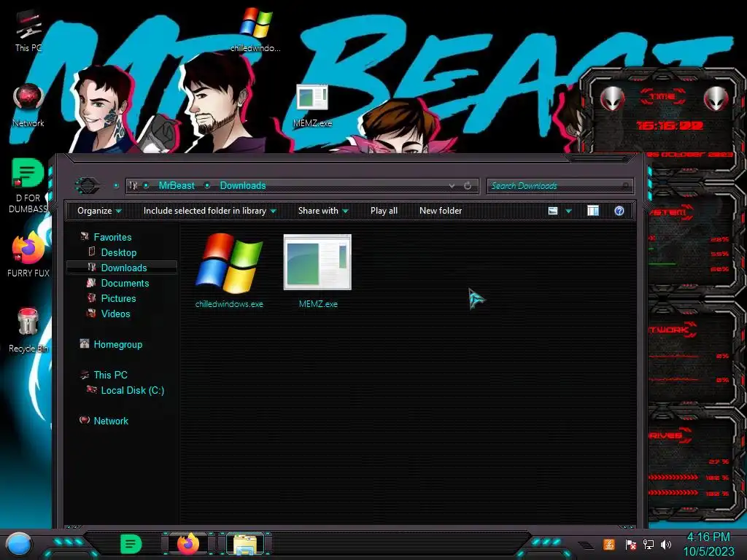The width and height of the screenshot is (747, 560).
Task: Open Videos in navigation pane
Action: point(116,314)
